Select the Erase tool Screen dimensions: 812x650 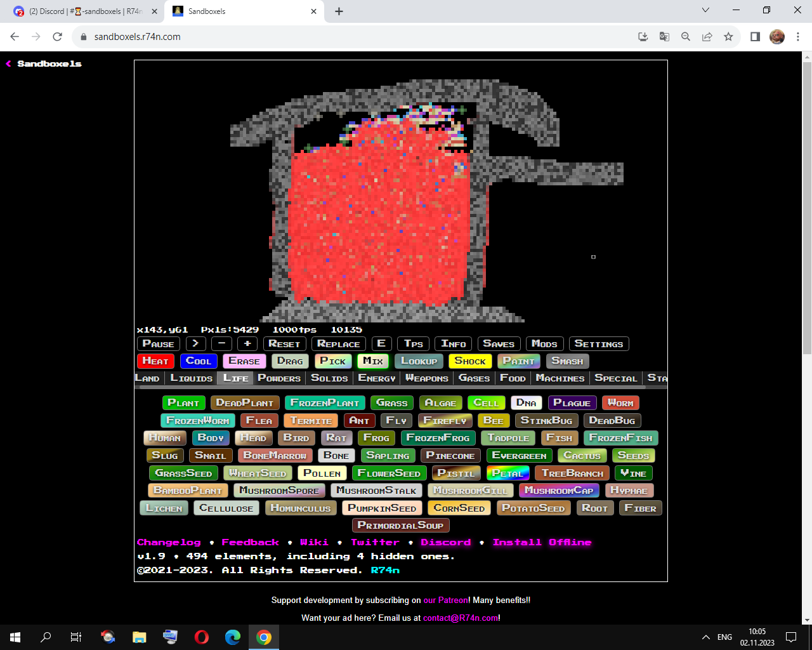pyautogui.click(x=244, y=361)
